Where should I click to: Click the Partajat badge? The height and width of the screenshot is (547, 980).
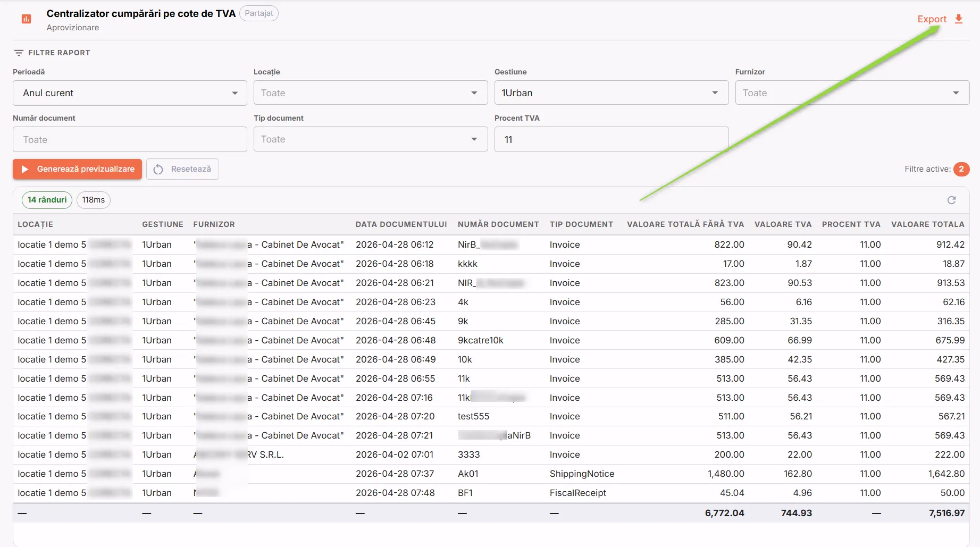pyautogui.click(x=259, y=13)
